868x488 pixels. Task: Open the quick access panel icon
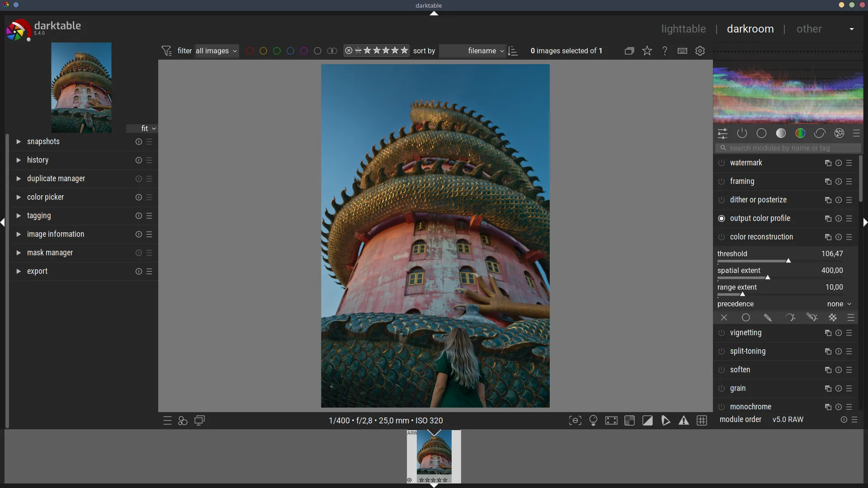coord(723,133)
